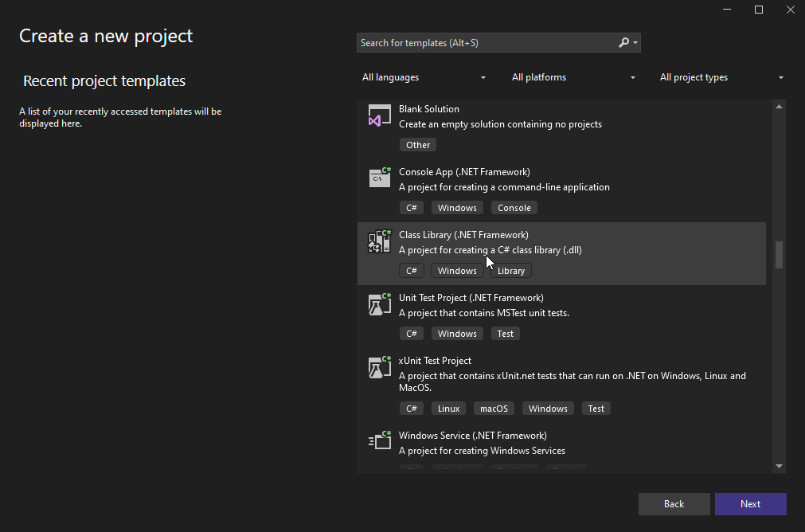Minimize the dialog window

[727, 10]
